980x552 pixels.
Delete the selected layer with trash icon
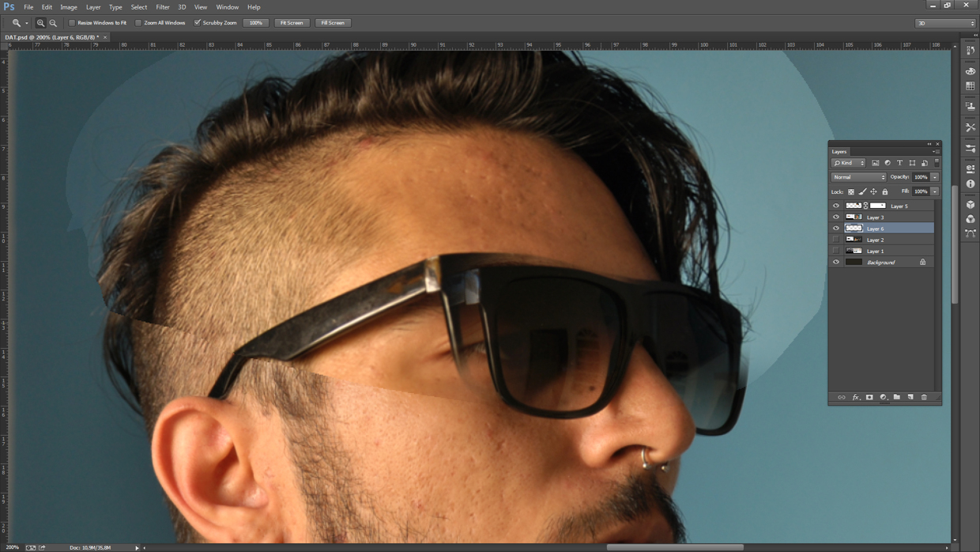924,397
